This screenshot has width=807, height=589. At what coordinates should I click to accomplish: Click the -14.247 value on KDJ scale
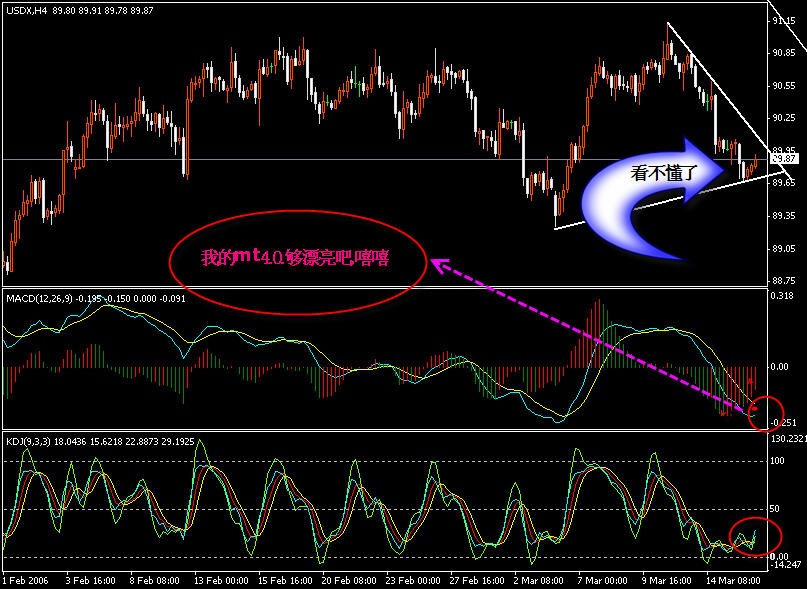(785, 564)
